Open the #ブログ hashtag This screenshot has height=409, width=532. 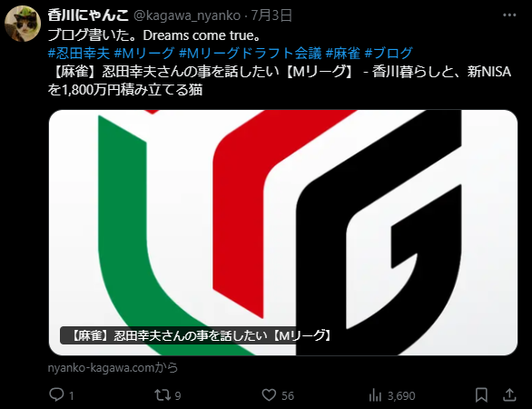[x=389, y=54]
